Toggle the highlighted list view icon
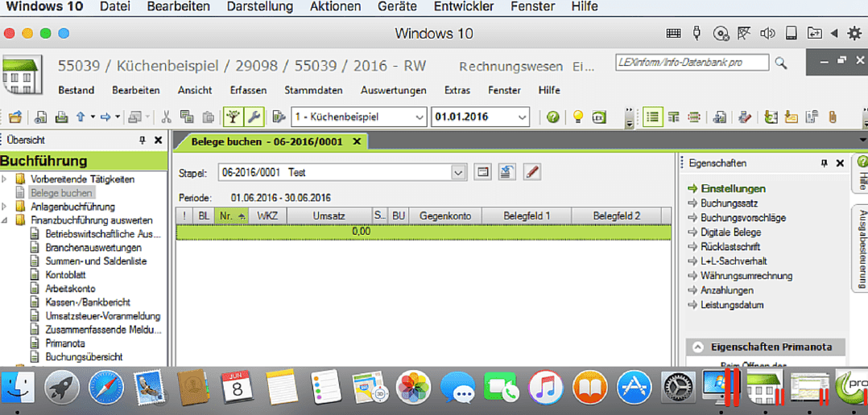This screenshot has height=415, width=868. pos(653,117)
